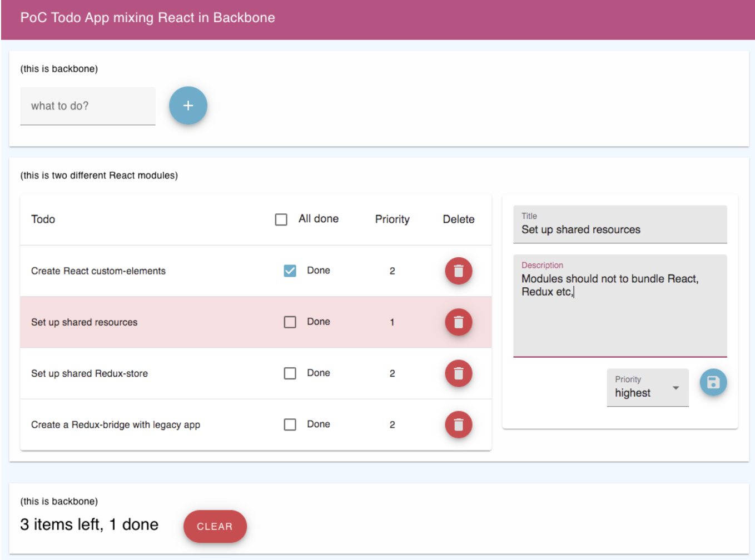This screenshot has width=755, height=560.
Task: Click into the Description text area
Action: pyautogui.click(x=620, y=306)
